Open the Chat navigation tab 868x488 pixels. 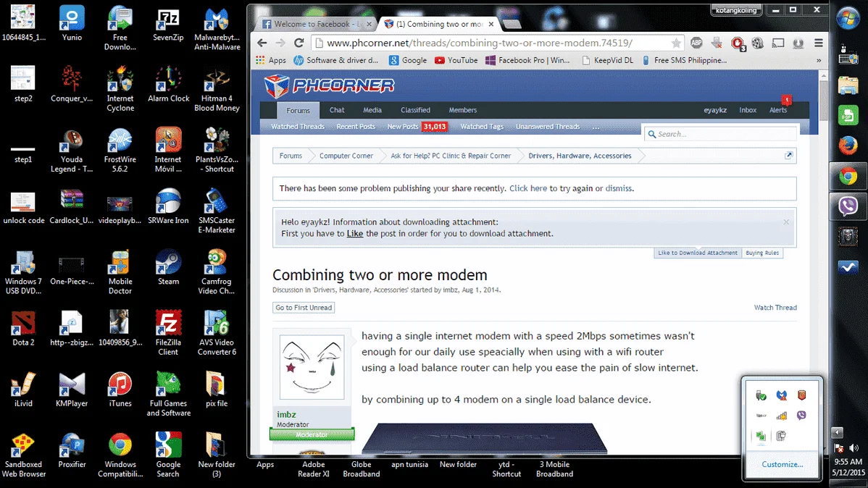337,110
